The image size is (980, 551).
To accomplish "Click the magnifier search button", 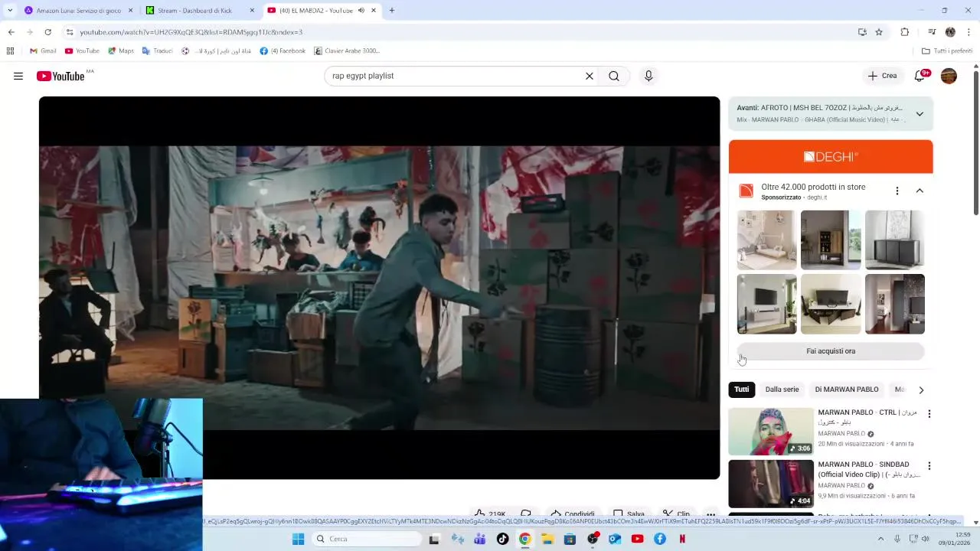I will click(614, 76).
